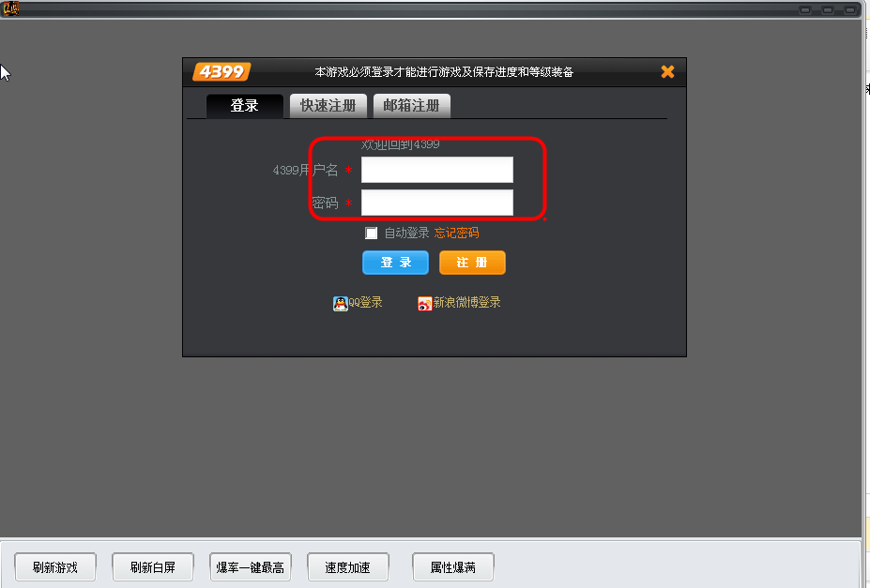Click the 刷新游戏 button
This screenshot has height=588, width=870.
tap(55, 567)
